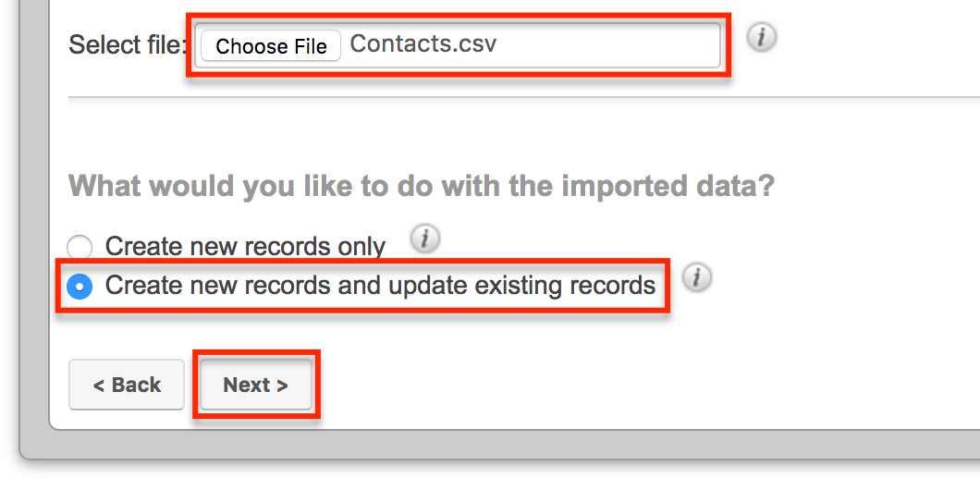Click empty area of the file input field

point(610,44)
